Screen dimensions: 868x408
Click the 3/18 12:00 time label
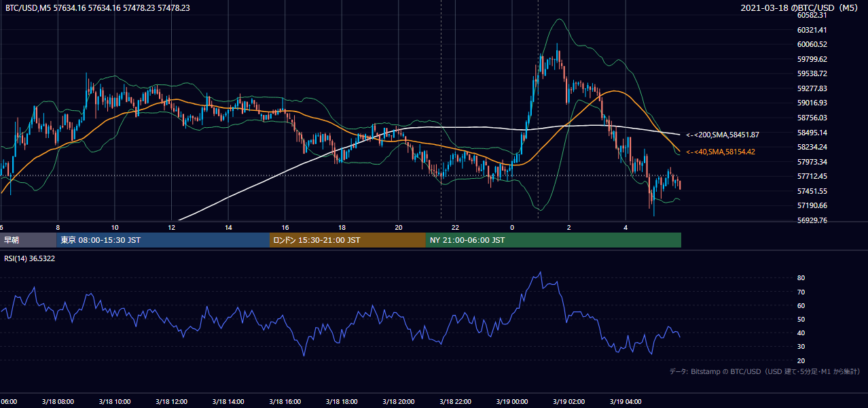point(170,402)
